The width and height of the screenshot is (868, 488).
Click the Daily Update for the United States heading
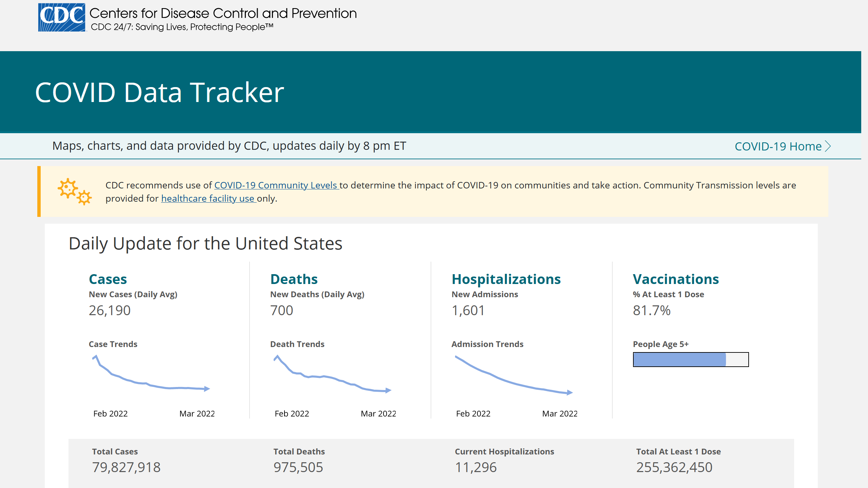(x=205, y=243)
